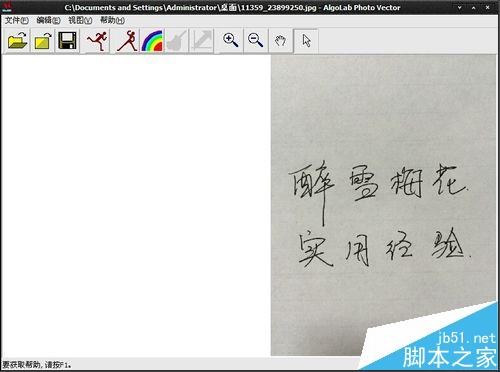500x372 pixels.
Task: Click the second yellow folder icon
Action: pos(43,41)
